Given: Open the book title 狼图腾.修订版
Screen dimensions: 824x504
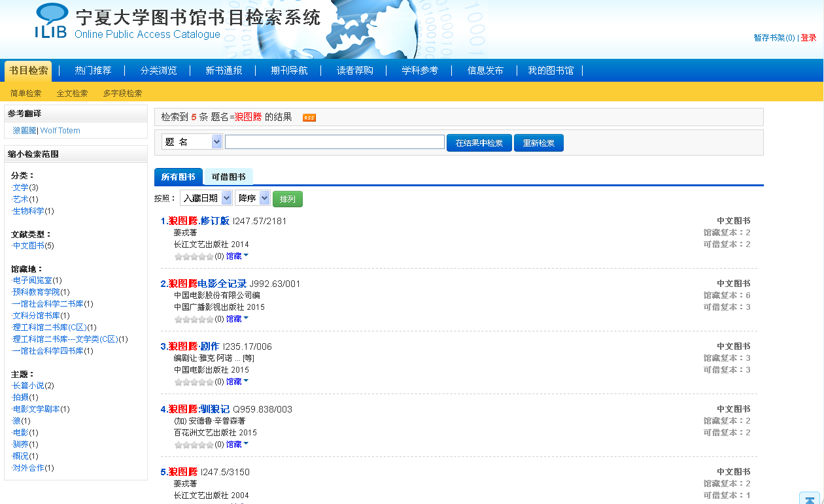Looking at the screenshot, I should (199, 221).
